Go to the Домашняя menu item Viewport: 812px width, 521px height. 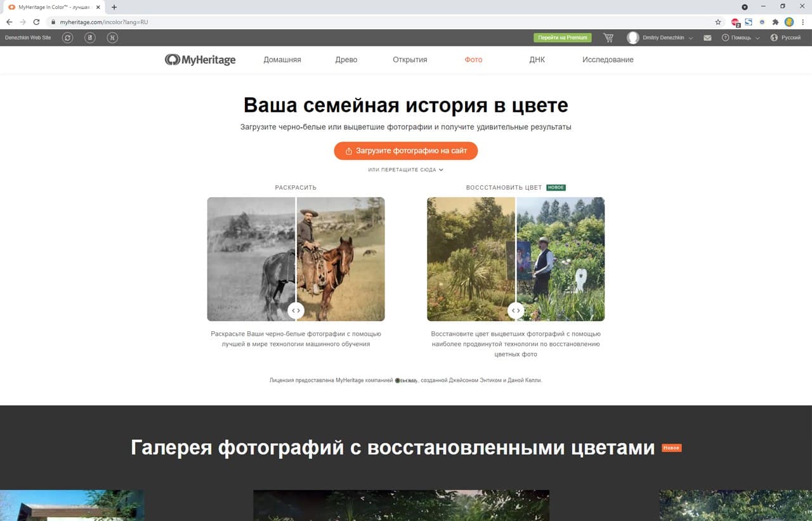[x=282, y=60]
